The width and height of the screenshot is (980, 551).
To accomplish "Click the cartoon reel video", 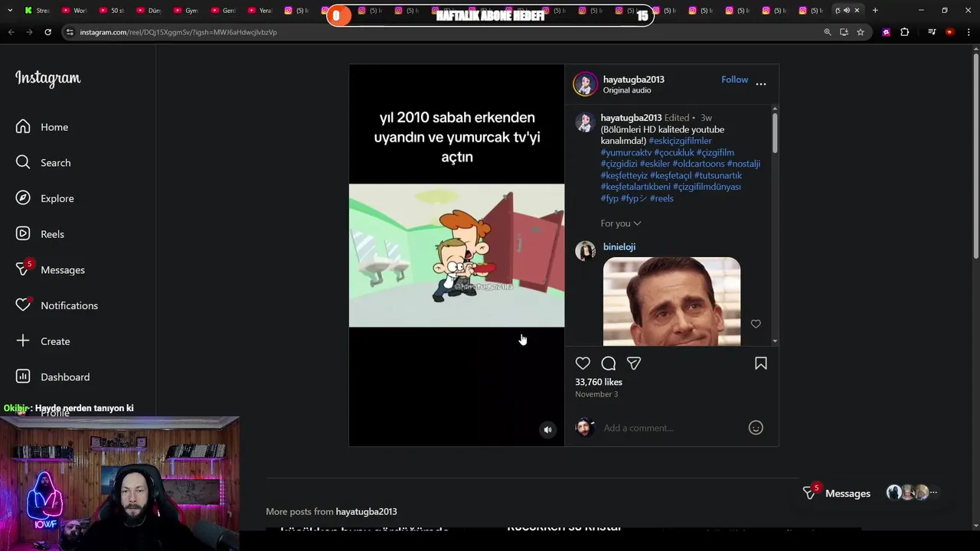I will coord(456,255).
